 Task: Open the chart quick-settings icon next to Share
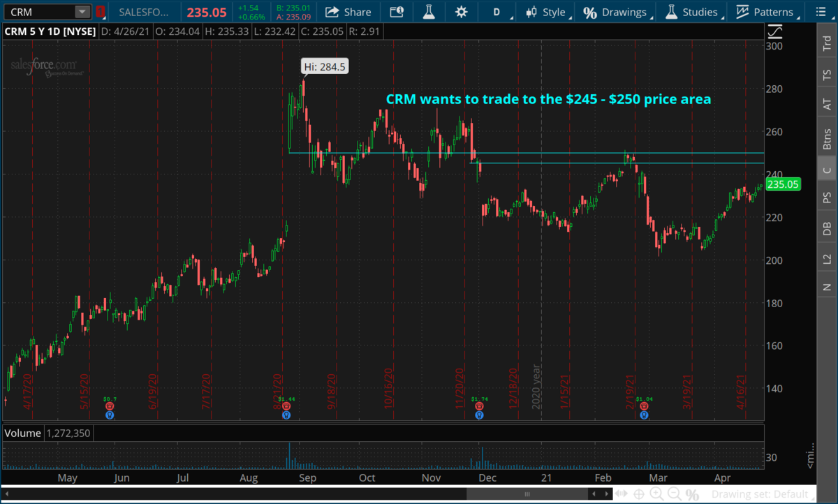point(397,12)
